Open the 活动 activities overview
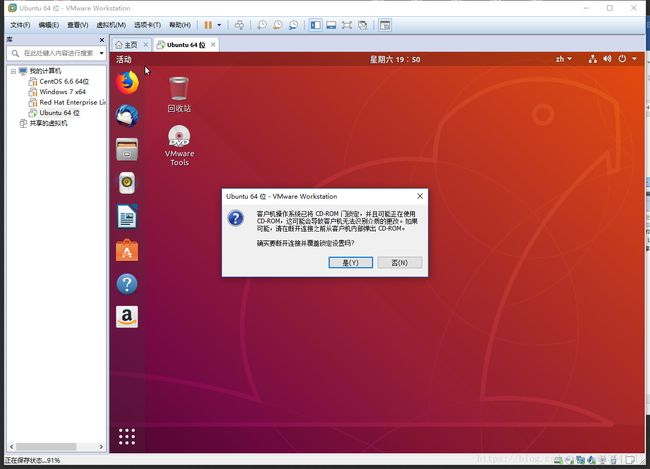 coord(124,60)
